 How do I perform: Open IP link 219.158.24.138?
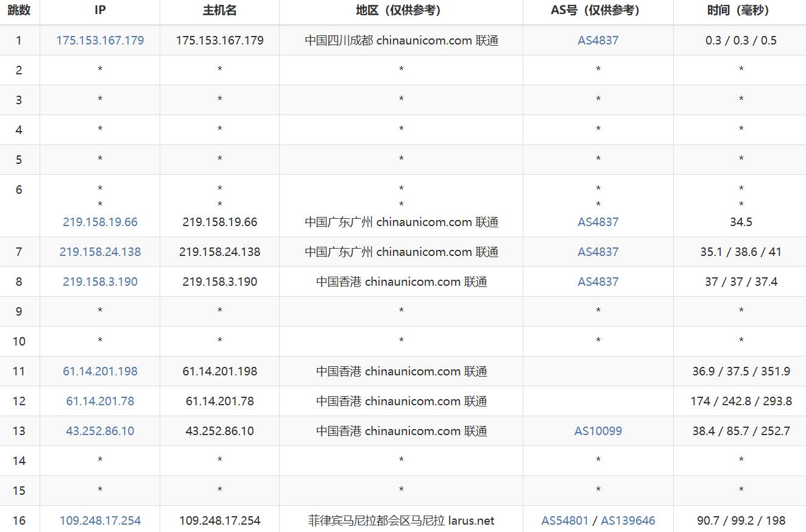100,252
